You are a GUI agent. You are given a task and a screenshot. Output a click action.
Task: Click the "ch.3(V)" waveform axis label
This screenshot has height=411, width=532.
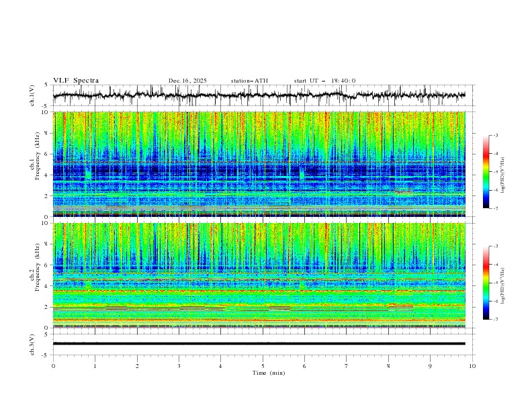pos(32,345)
